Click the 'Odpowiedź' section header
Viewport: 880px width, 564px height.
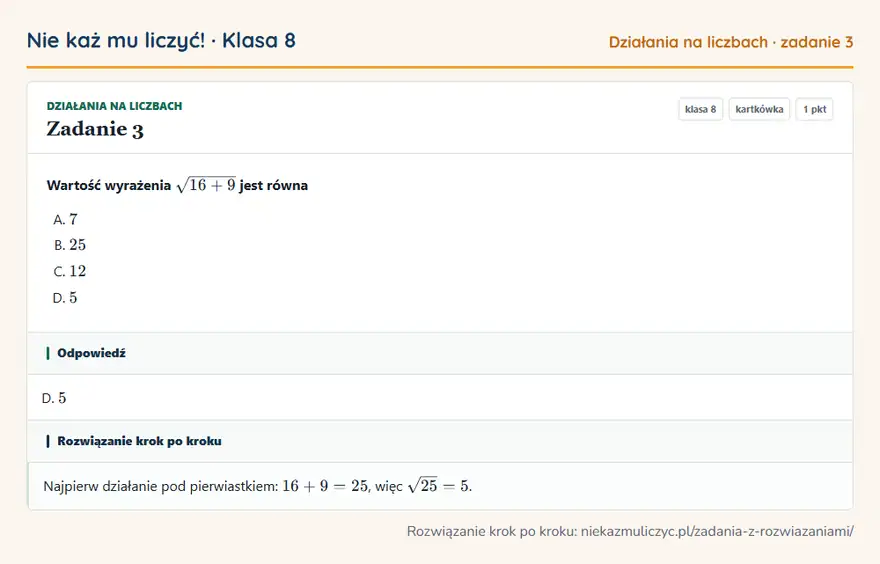click(x=440, y=353)
